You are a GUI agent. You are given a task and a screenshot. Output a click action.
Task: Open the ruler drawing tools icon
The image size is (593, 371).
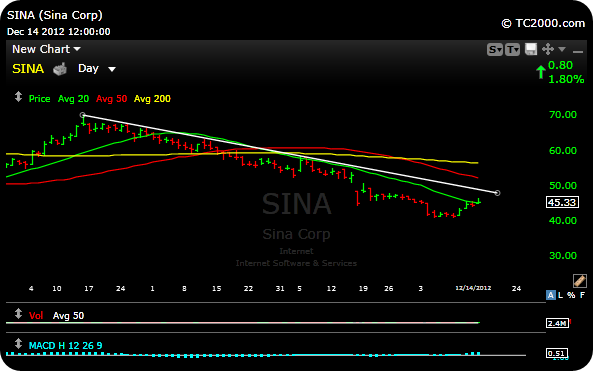(x=579, y=281)
